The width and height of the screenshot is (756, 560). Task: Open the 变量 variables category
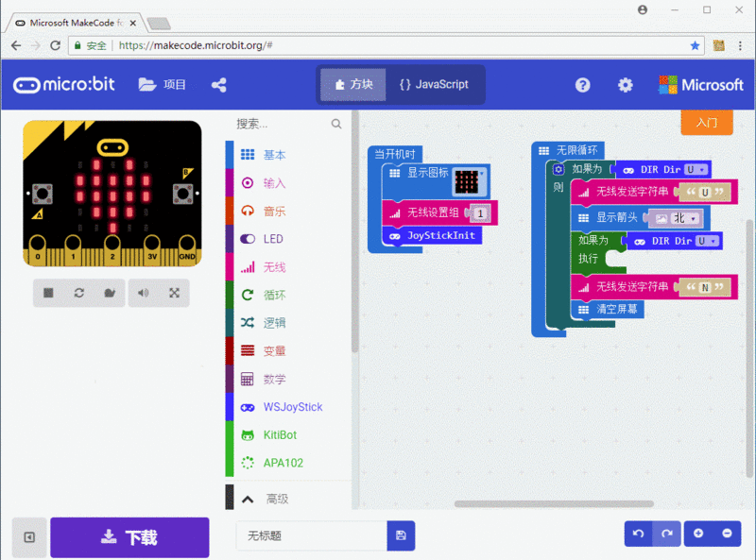(x=288, y=351)
